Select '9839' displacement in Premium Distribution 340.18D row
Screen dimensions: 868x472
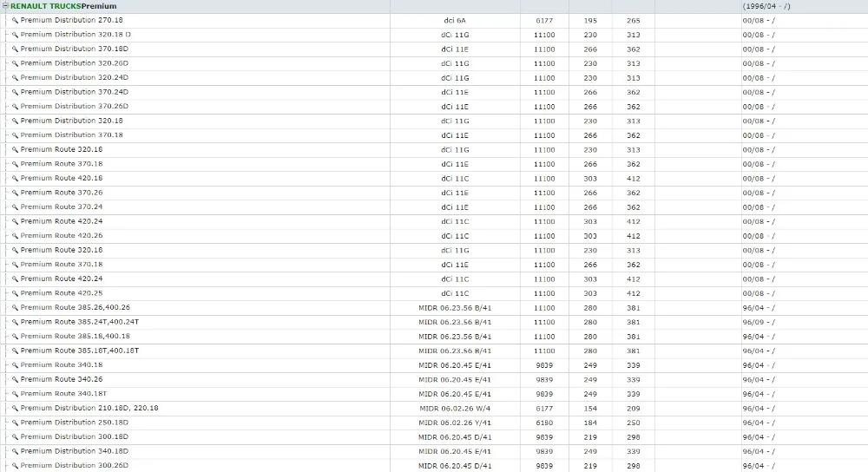coord(544,452)
